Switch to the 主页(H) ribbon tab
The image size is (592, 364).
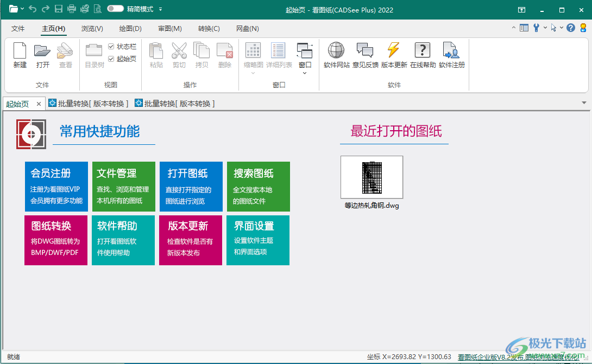coord(53,29)
